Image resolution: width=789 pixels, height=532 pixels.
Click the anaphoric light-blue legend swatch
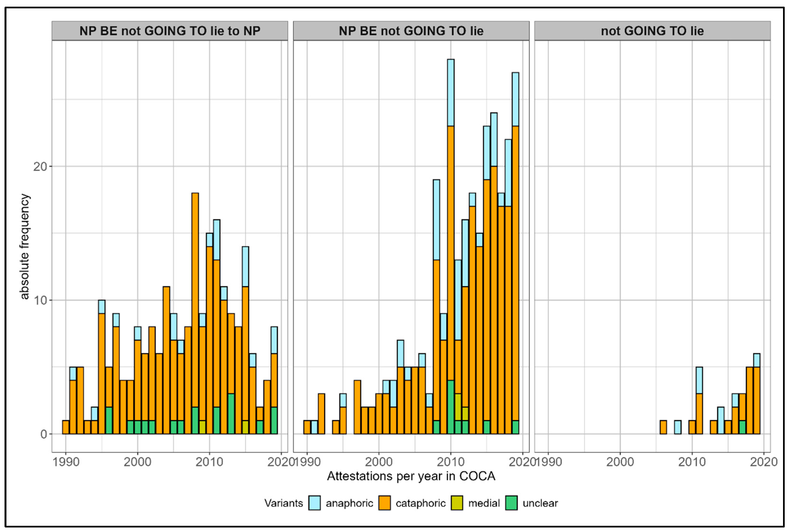314,503
